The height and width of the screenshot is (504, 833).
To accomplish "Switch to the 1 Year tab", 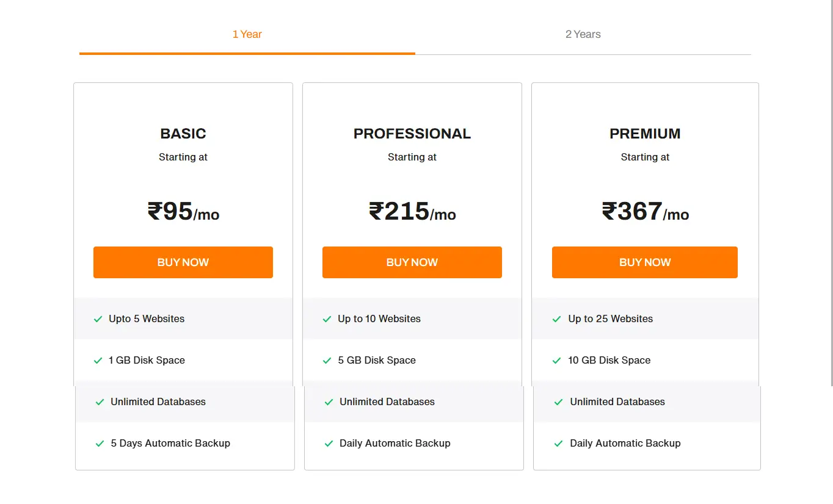I will coord(247,34).
